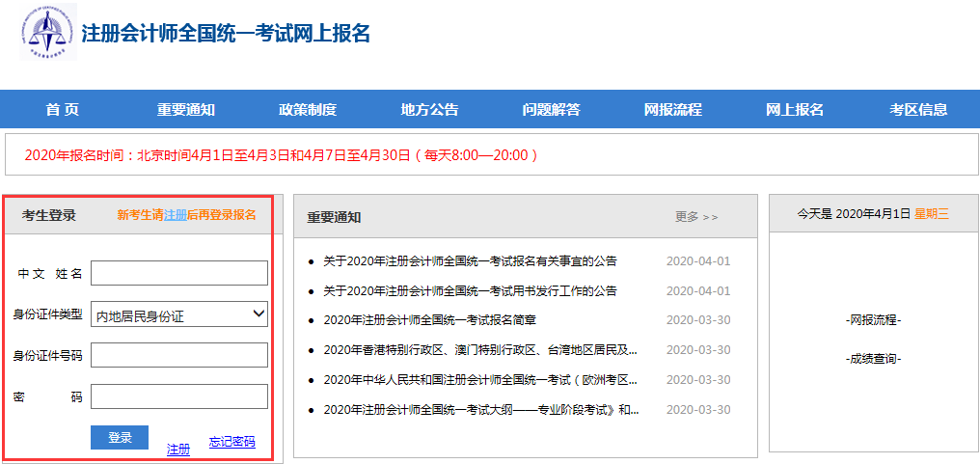Viewport: 980px width, 464px height.
Task: Expand the 身份证件类型 dropdown
Action: (178, 314)
